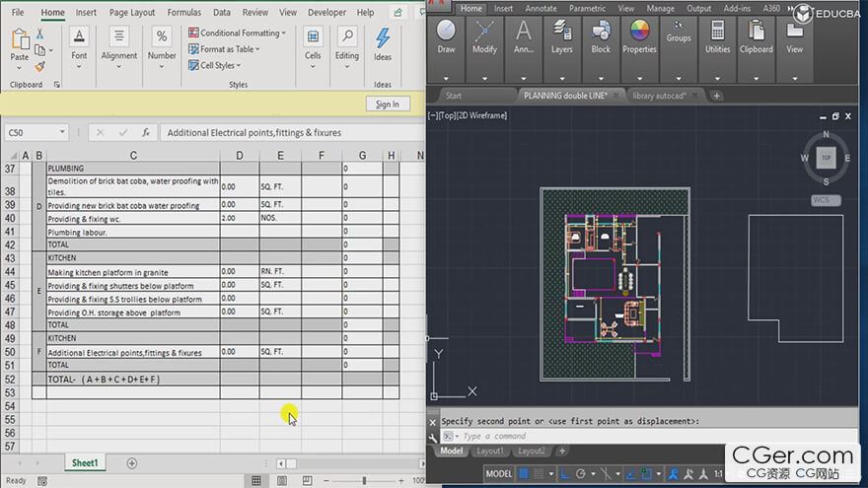Add new AutoCAD drawing tab with plus
Screen dimensions: 868x488
(x=716, y=96)
